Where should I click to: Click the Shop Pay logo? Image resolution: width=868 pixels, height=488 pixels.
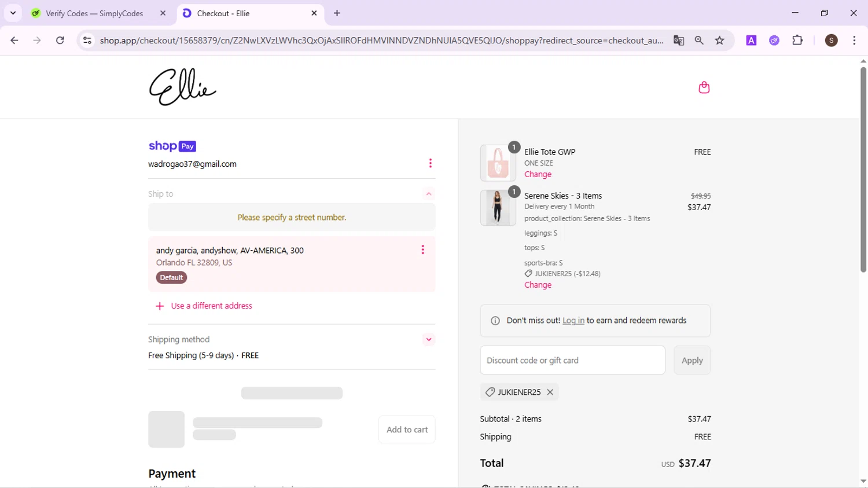point(172,146)
